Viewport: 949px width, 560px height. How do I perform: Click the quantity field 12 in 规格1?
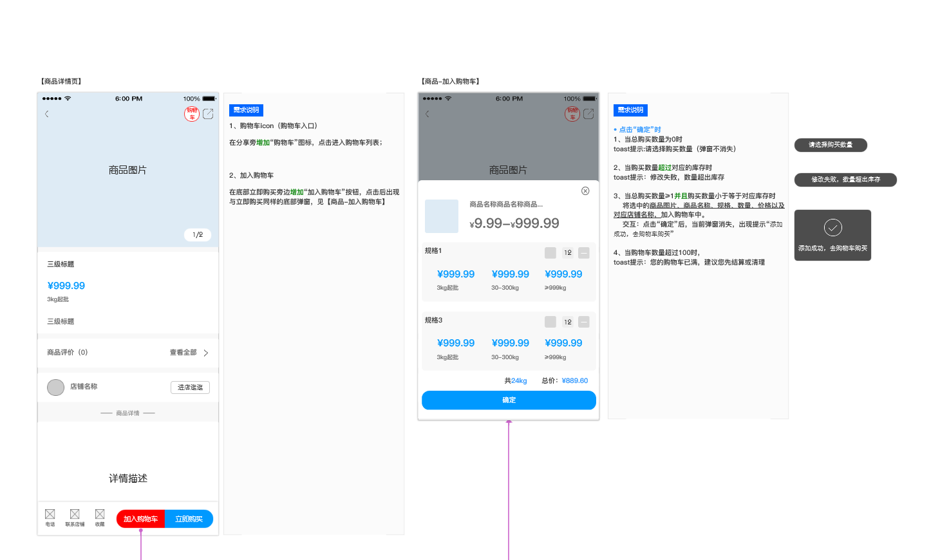[567, 253]
